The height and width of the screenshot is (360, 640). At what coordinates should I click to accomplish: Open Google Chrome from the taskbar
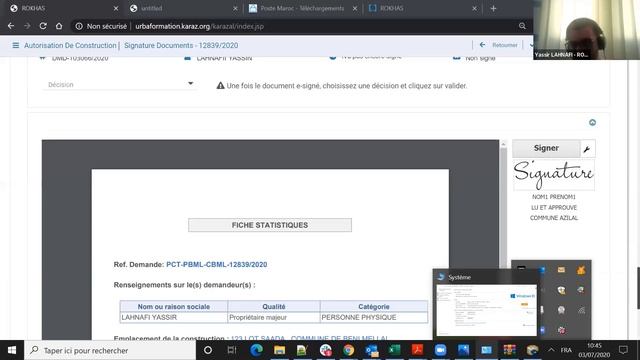click(349, 350)
